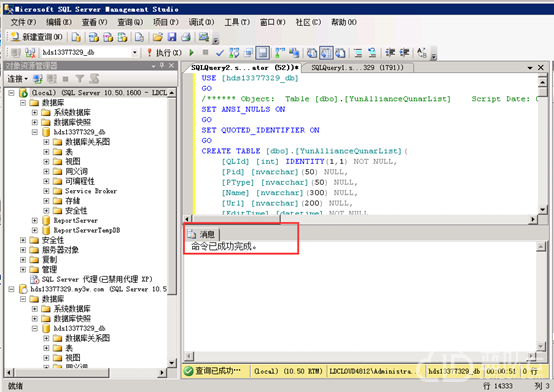Click the Database Engine Query icon

tap(76, 37)
